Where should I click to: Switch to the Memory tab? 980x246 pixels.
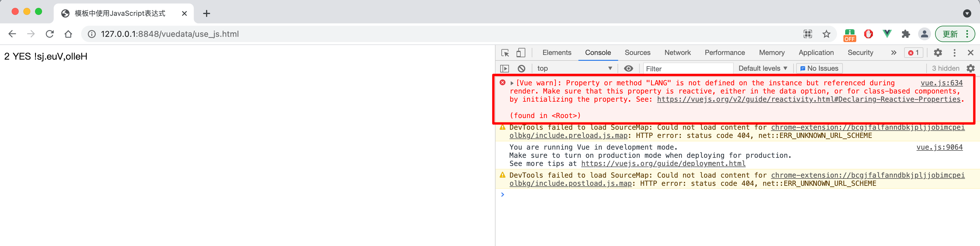coord(772,53)
